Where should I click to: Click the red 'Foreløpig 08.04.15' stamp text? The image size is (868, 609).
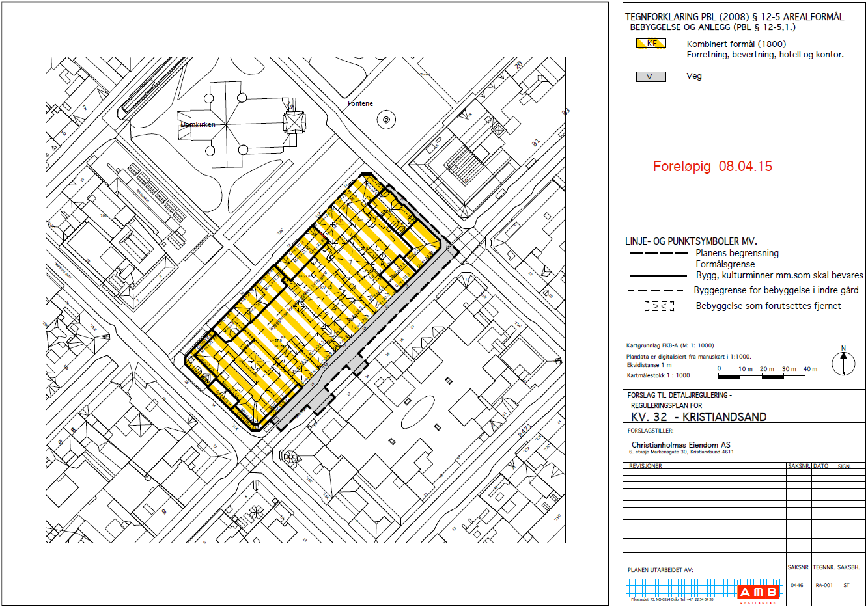[712, 167]
